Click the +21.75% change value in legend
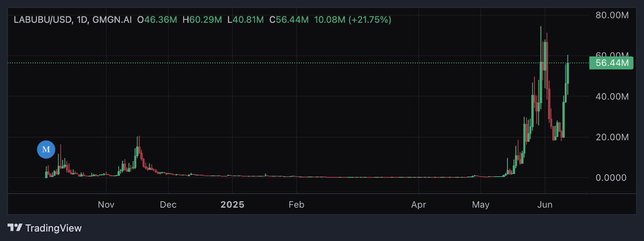This screenshot has height=241, width=644. point(370,20)
